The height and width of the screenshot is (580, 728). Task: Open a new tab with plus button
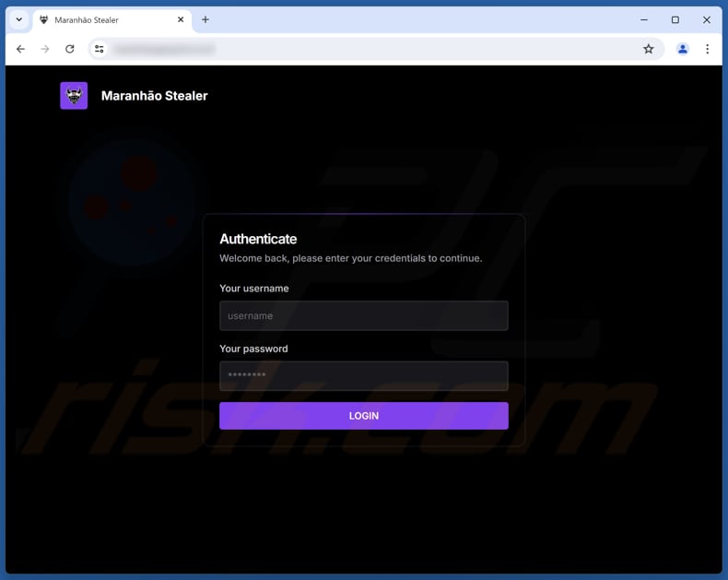[x=205, y=19]
